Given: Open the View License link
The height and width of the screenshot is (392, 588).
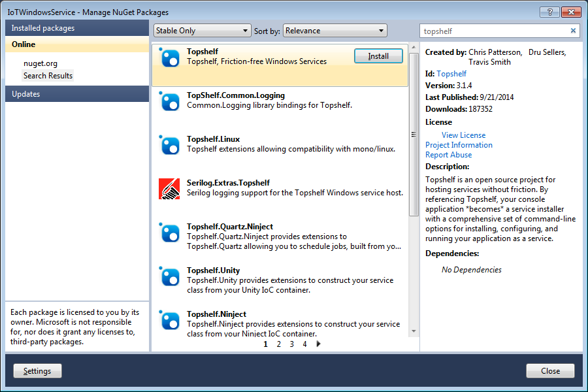Looking at the screenshot, I should point(463,135).
